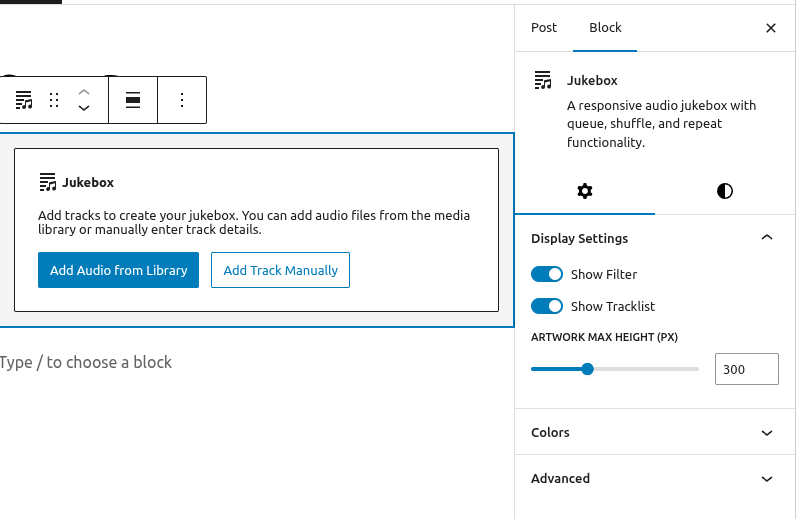The height and width of the screenshot is (519, 796).
Task: Close the settings sidebar
Action: point(771,28)
